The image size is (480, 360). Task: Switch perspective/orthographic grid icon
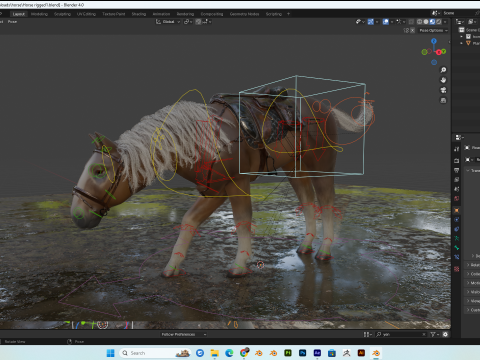[x=443, y=100]
